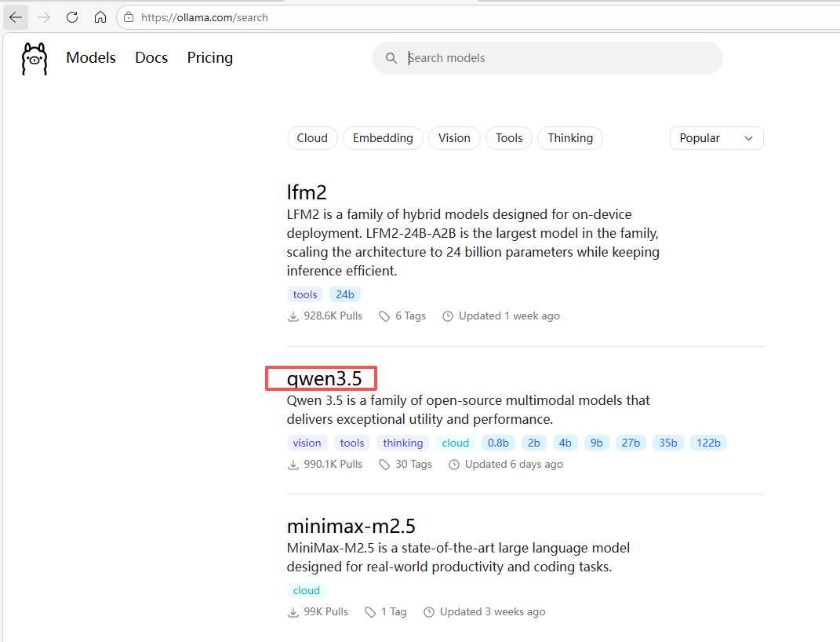Click minimax-m2.5 pulls download icon
The image size is (840, 642).
tap(293, 612)
